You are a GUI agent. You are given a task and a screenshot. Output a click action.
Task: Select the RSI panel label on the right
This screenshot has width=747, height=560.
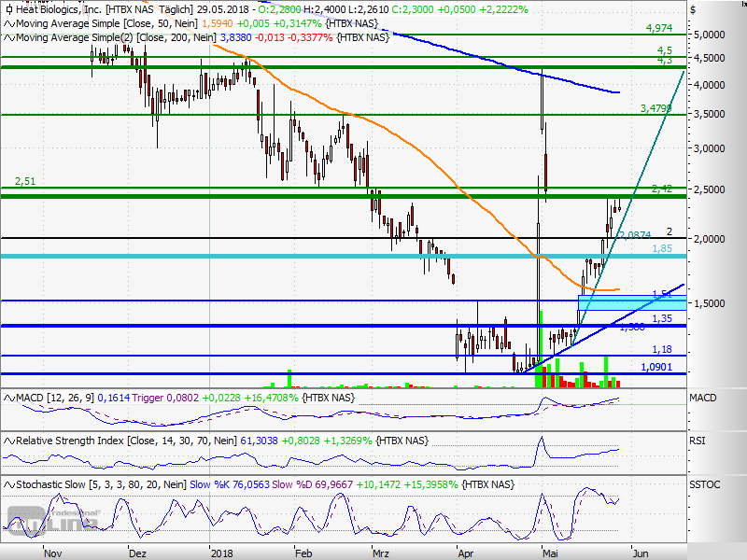click(x=699, y=441)
